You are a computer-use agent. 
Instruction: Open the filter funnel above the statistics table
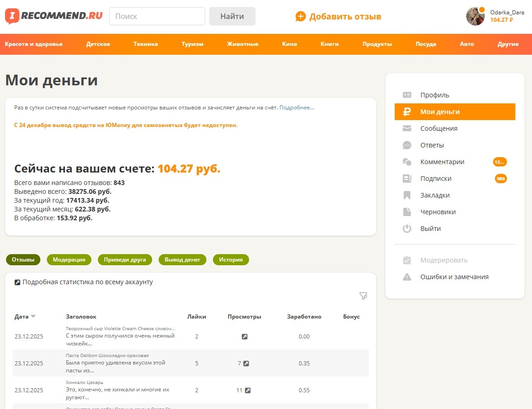tap(363, 295)
